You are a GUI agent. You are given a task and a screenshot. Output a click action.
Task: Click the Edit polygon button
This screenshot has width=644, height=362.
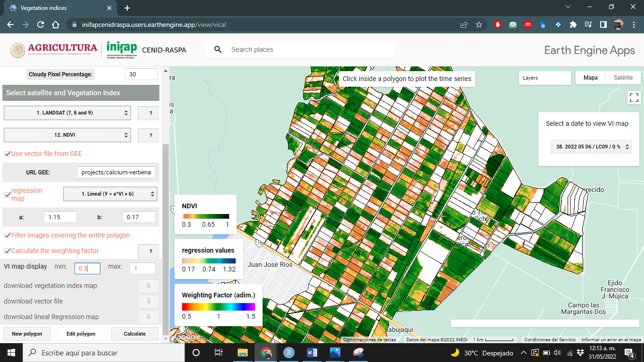(x=81, y=334)
